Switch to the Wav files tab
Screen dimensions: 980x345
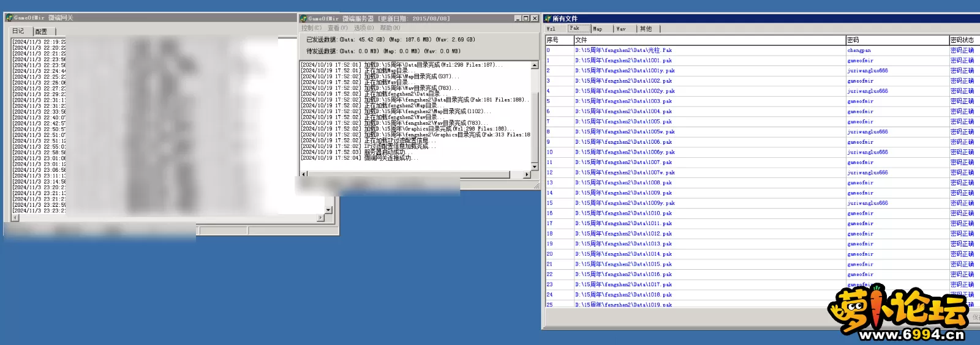(x=621, y=29)
